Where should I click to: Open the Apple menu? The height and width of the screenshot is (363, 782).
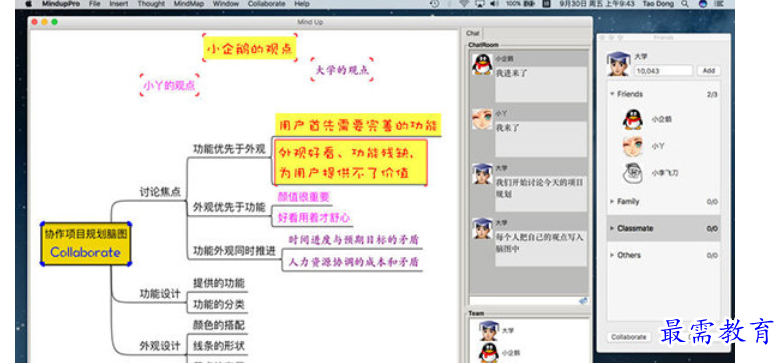(x=28, y=3)
